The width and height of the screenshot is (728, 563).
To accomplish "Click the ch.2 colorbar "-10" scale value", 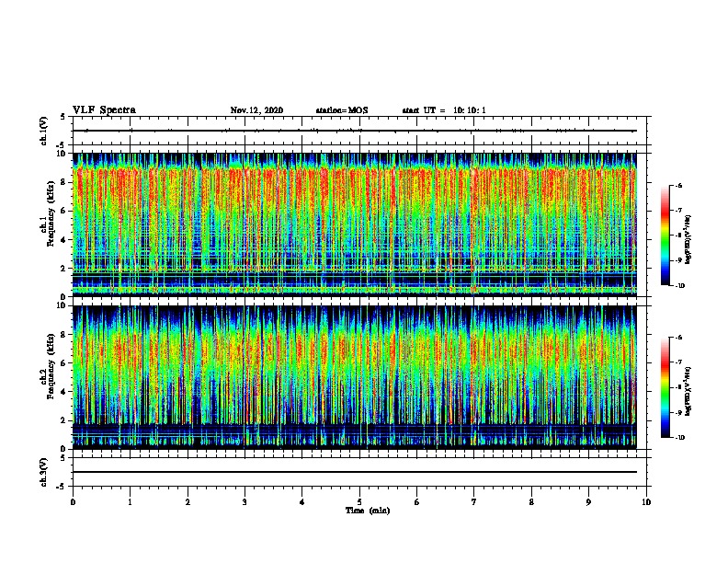I will (679, 438).
